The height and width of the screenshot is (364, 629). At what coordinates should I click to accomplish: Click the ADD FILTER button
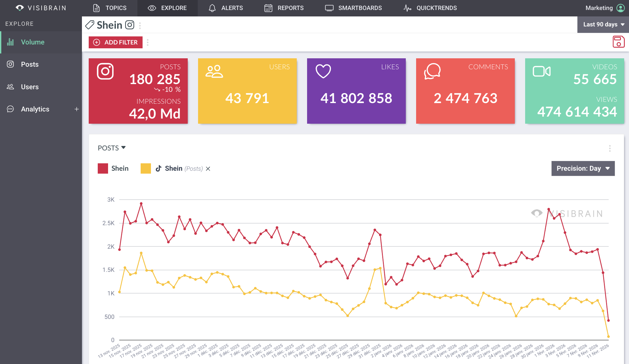115,42
